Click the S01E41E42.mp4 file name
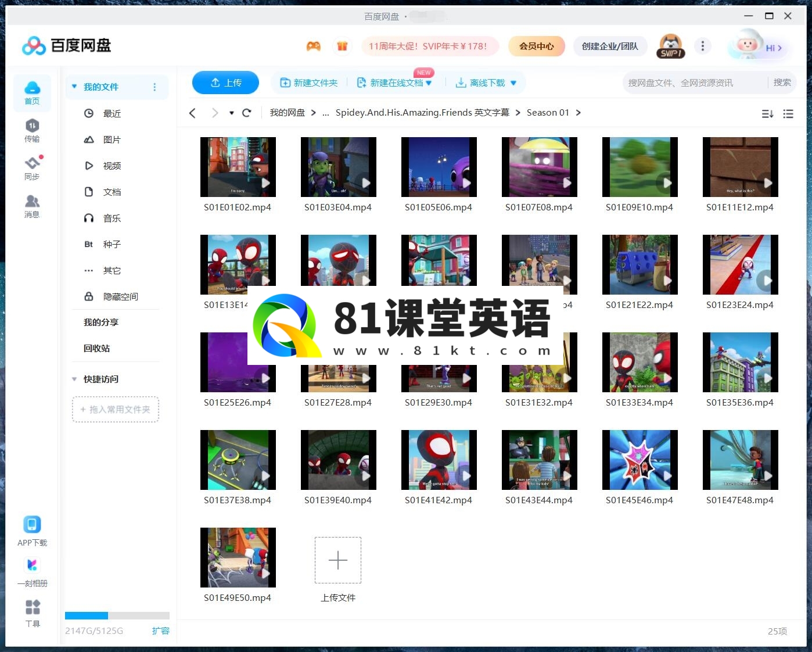 (x=439, y=500)
